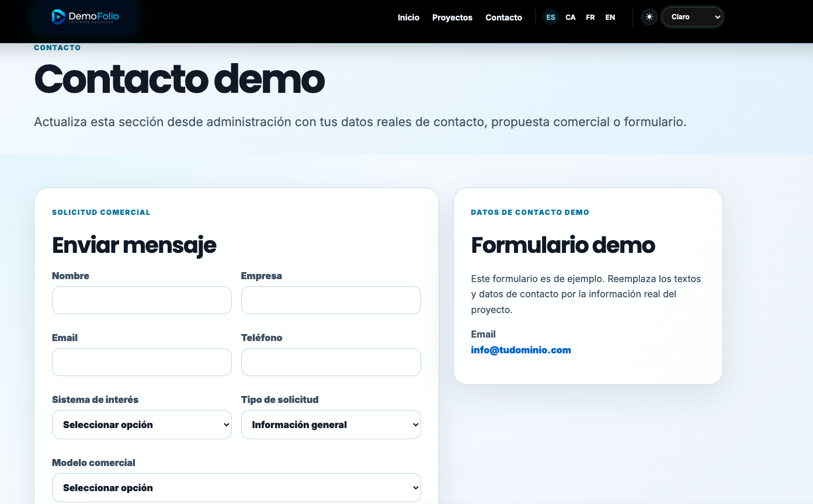Click the DemoFolio logo
Viewport: 813px width, 504px height.
tap(85, 17)
